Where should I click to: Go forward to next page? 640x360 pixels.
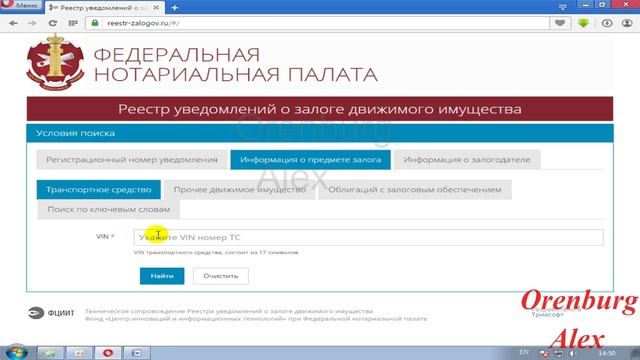[x=32, y=23]
